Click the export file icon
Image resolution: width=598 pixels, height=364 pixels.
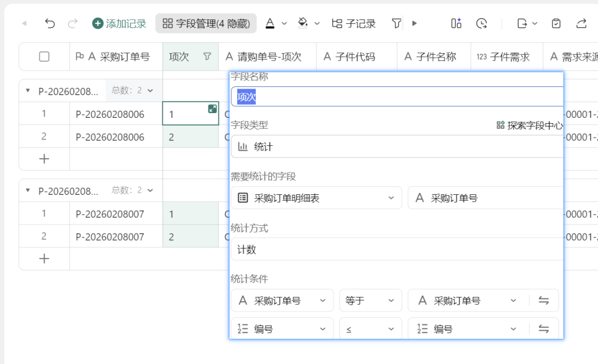[522, 23]
